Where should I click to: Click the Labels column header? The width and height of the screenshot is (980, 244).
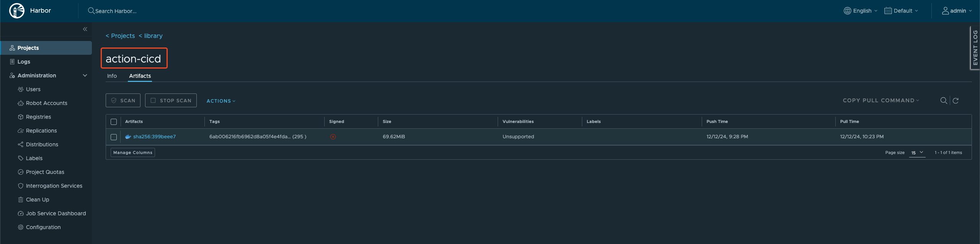(594, 121)
